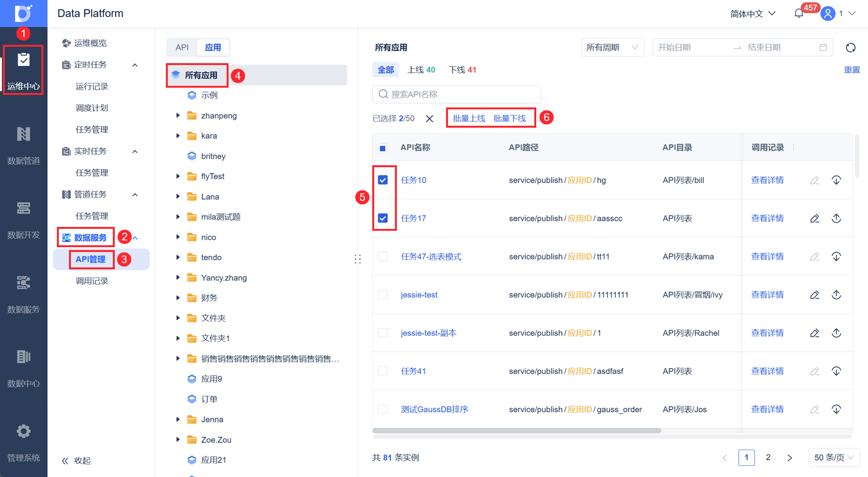Open the notification bell icon

799,13
